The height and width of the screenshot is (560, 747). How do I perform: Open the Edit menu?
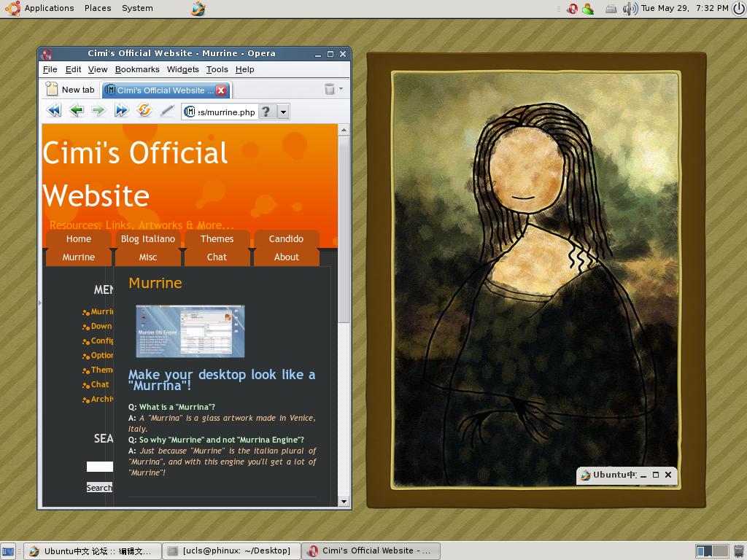tap(73, 69)
